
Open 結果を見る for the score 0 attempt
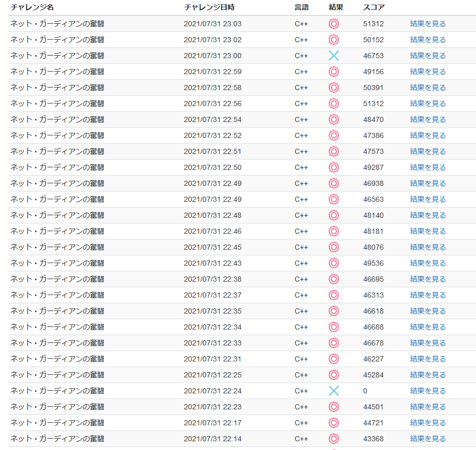428,391
